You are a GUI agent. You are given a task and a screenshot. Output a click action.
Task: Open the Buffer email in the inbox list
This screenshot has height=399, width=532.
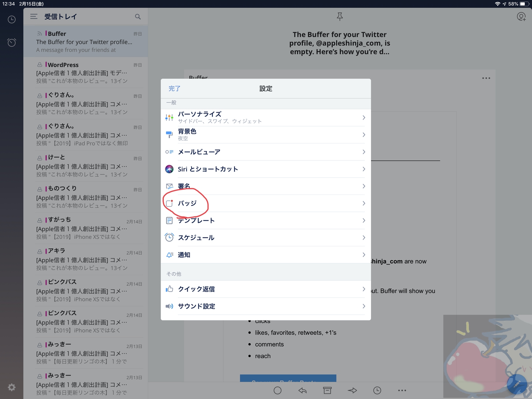pyautogui.click(x=86, y=42)
